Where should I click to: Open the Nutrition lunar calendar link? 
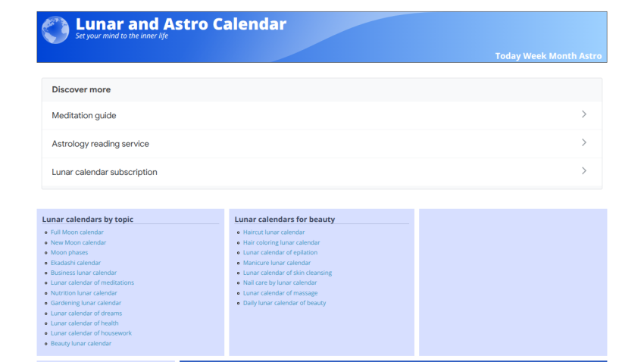point(84,293)
